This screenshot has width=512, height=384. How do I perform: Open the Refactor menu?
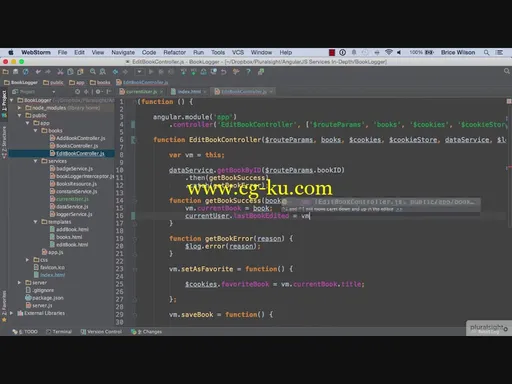point(175,52)
